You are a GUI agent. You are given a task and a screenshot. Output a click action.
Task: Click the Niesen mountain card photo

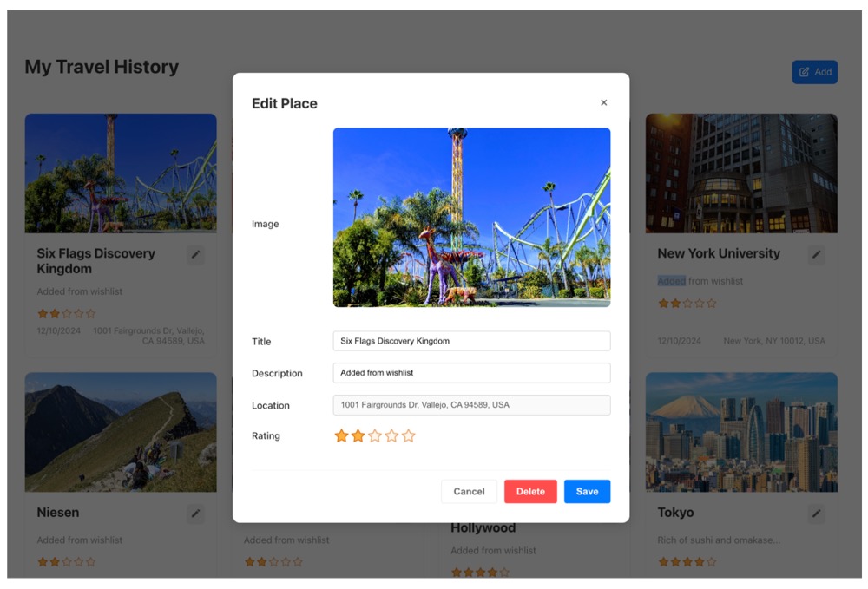tap(121, 432)
